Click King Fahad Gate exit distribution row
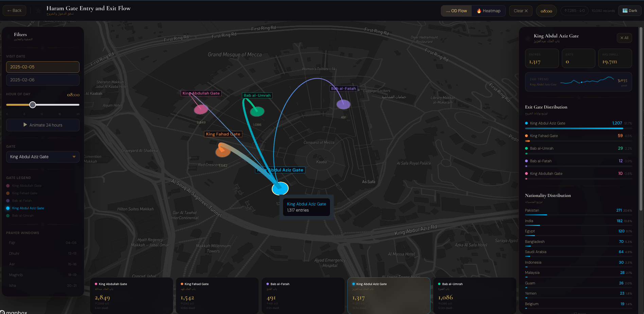 coord(578,137)
